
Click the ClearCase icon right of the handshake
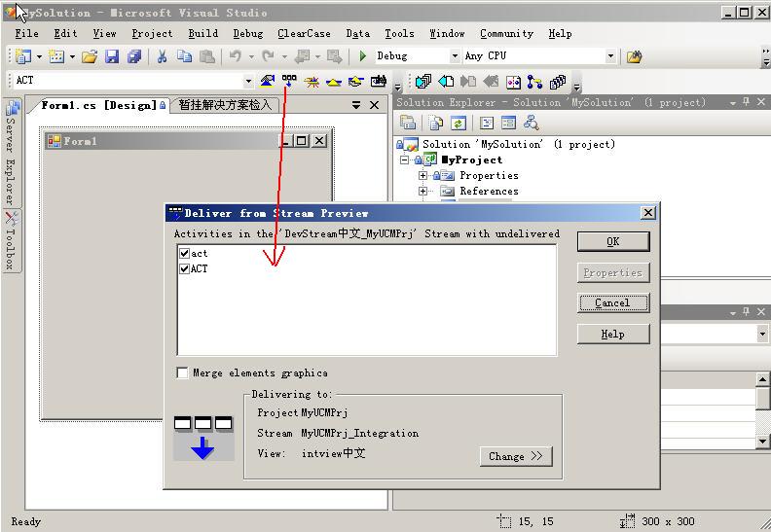click(x=378, y=81)
